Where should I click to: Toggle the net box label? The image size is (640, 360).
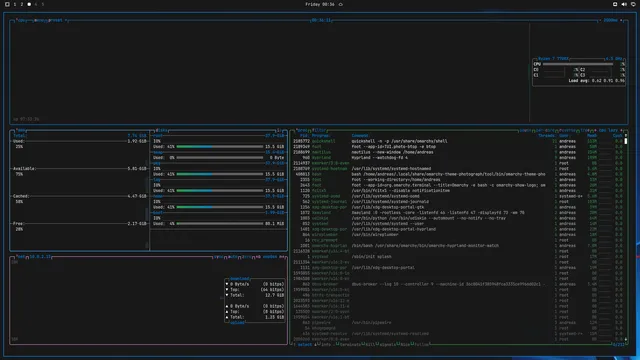point(21,257)
